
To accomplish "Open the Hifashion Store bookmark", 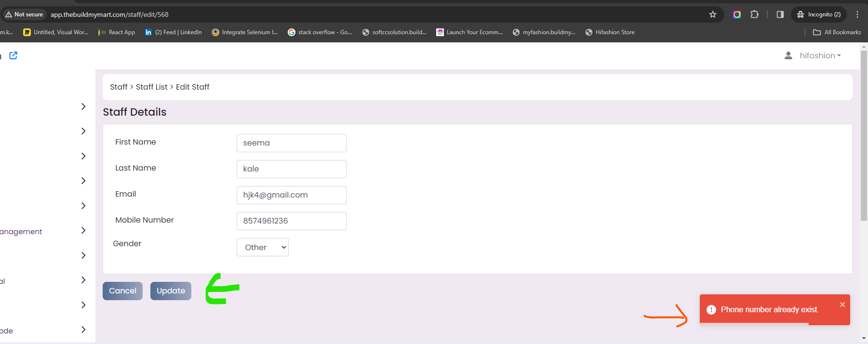I will click(610, 32).
